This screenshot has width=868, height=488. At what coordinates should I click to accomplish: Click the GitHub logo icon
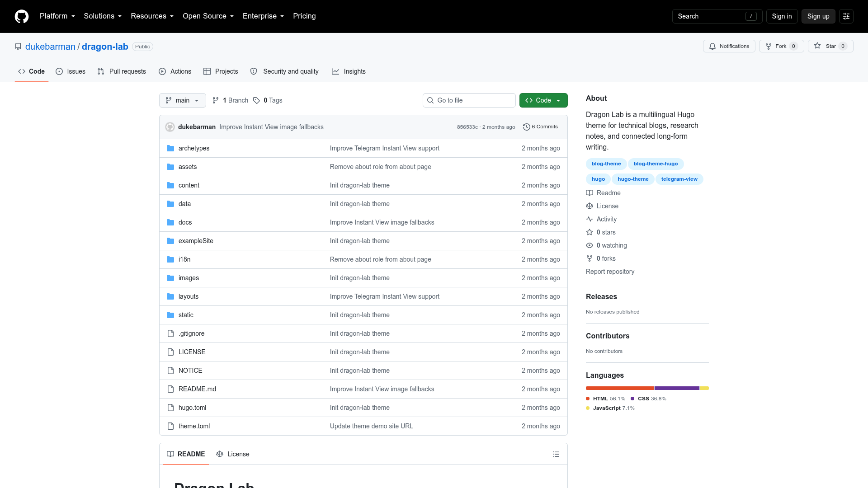[x=22, y=16]
